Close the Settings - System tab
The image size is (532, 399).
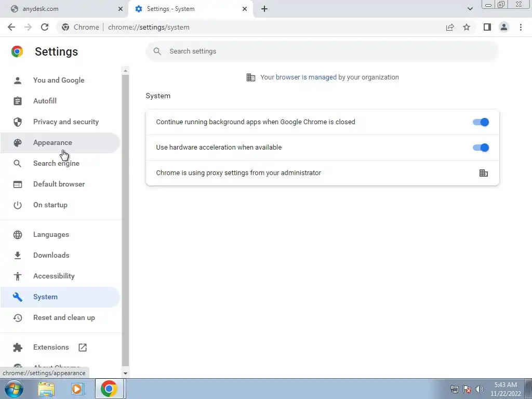(245, 9)
